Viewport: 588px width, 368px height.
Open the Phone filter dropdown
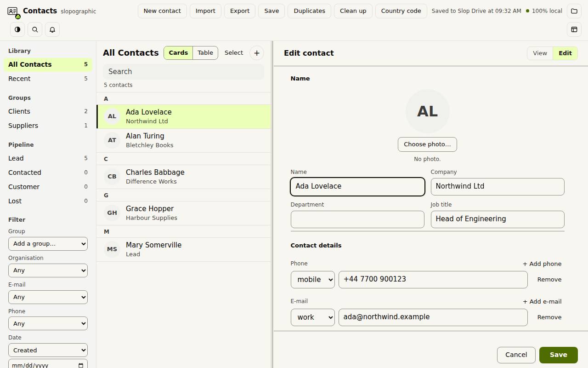[x=48, y=324]
